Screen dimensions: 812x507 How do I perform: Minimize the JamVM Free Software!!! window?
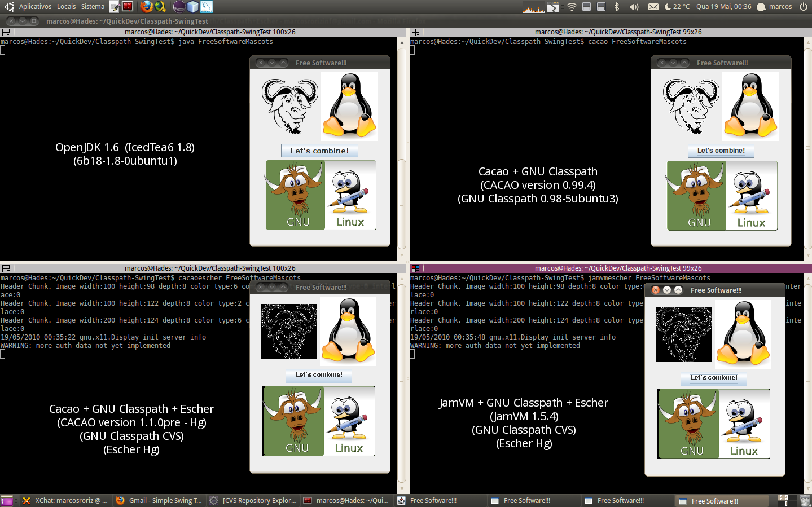point(667,290)
